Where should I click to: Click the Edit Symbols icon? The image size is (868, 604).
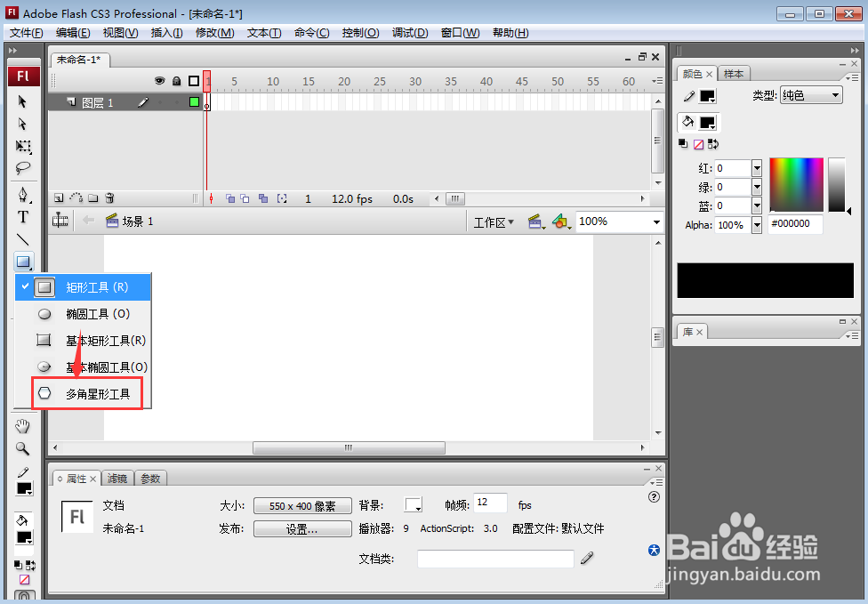pos(561,221)
